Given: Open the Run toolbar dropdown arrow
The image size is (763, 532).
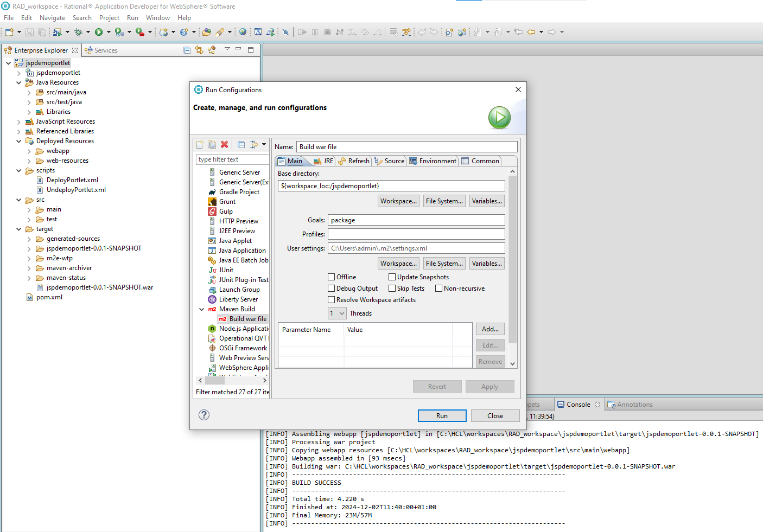Looking at the screenshot, I should click(109, 32).
